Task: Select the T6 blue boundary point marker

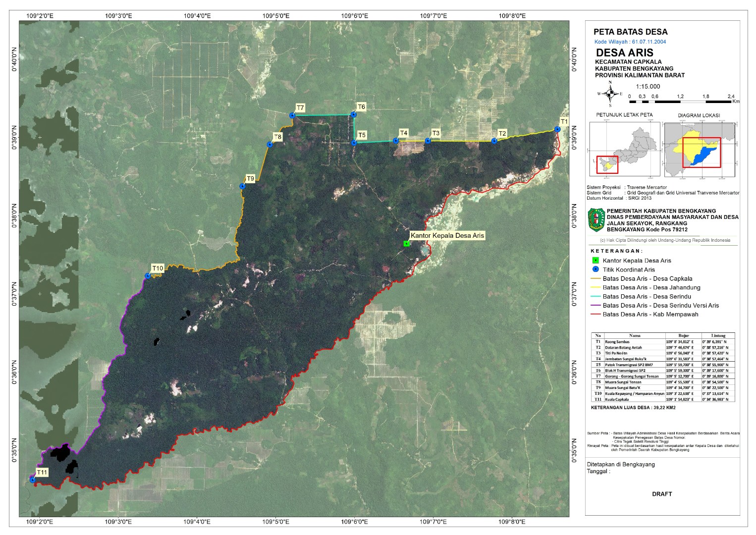Action: click(354, 115)
